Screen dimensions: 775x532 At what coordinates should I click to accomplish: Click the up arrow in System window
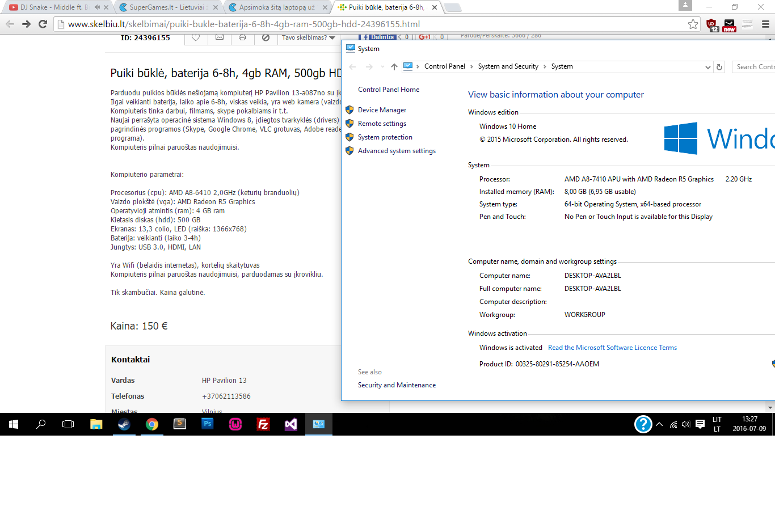pyautogui.click(x=394, y=67)
